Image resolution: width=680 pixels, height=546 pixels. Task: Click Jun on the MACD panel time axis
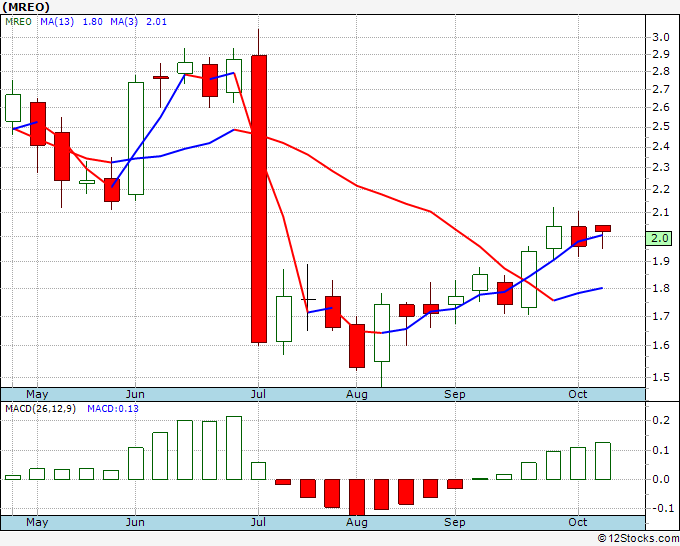click(x=135, y=522)
